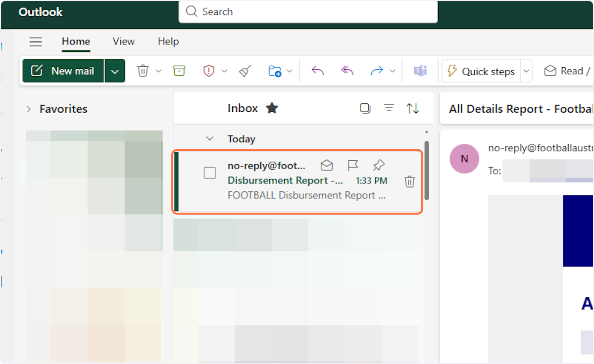594x364 pixels.
Task: Click the Read / Unread button
Action: coord(567,71)
